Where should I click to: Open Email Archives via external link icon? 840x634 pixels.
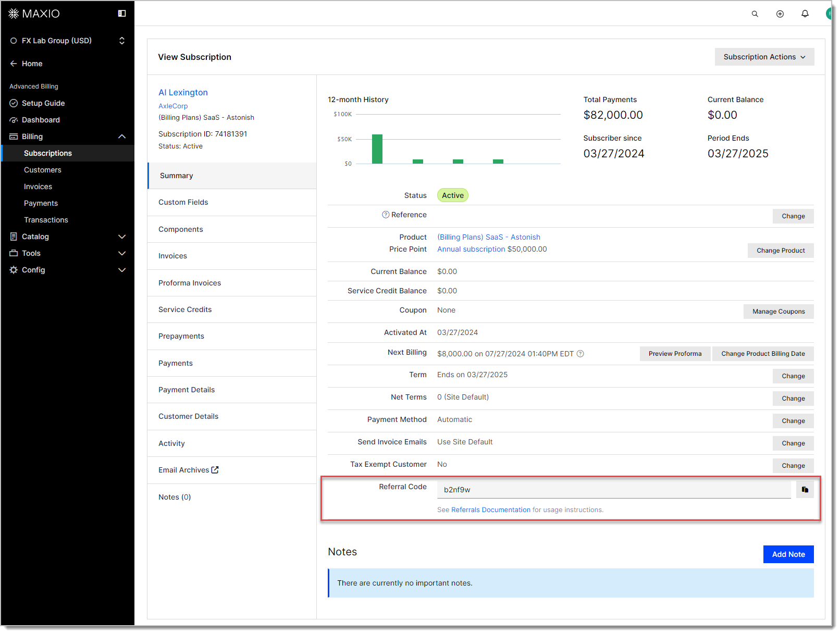(x=215, y=469)
